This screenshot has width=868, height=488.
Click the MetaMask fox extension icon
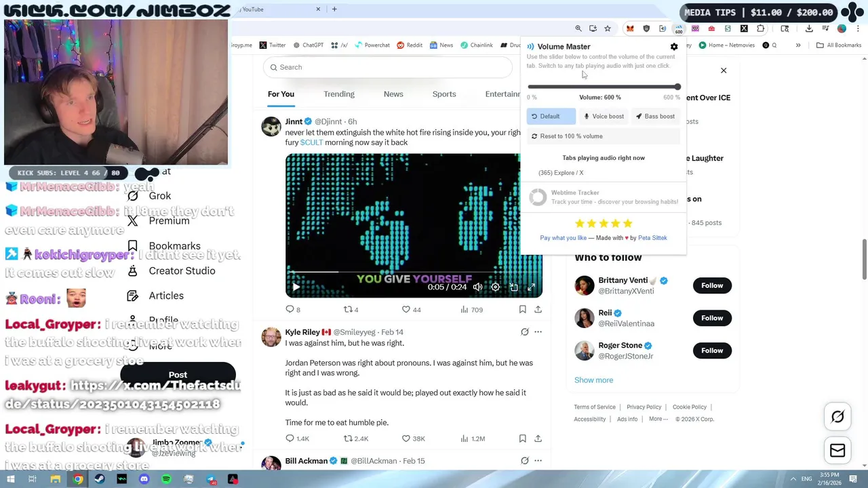(630, 28)
